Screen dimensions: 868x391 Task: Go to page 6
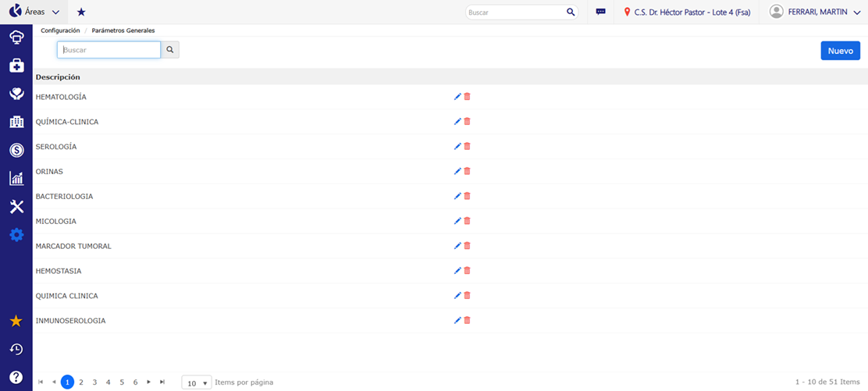click(x=135, y=382)
